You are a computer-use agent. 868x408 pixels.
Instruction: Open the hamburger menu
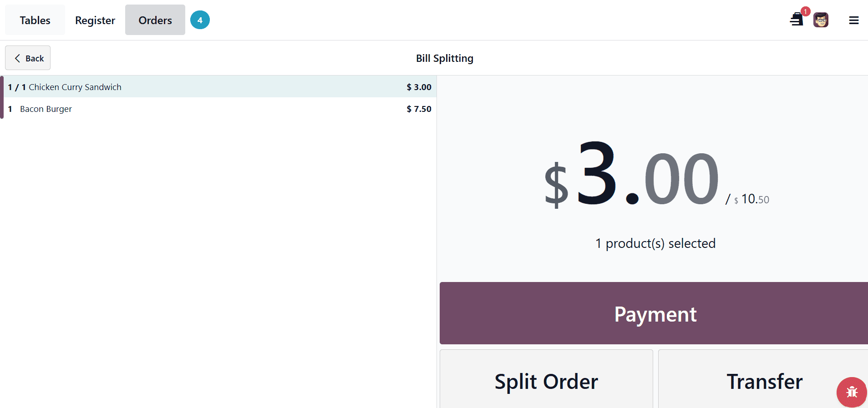click(853, 20)
